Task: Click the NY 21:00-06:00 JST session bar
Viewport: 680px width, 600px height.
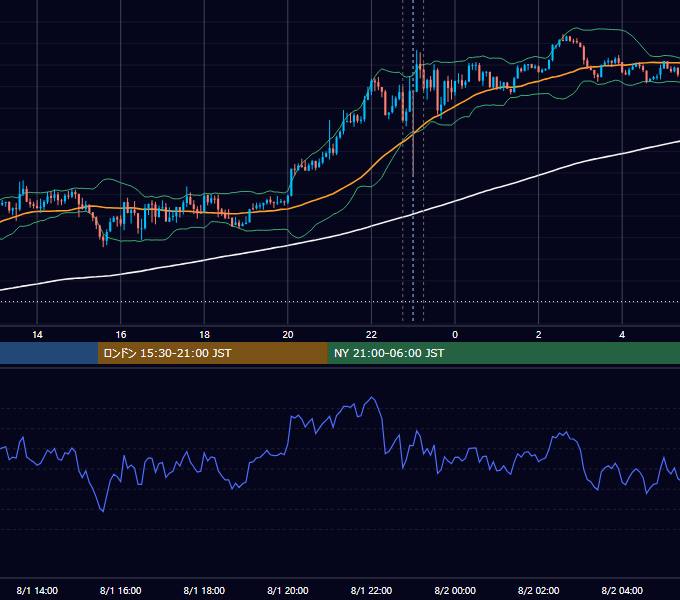Action: [503, 353]
